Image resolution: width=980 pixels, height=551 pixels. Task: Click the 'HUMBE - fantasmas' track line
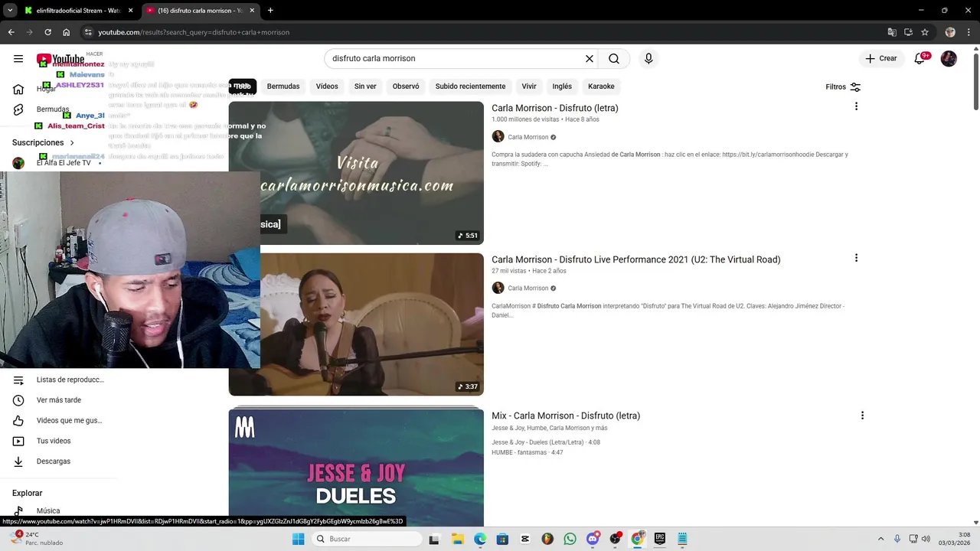[x=528, y=452]
